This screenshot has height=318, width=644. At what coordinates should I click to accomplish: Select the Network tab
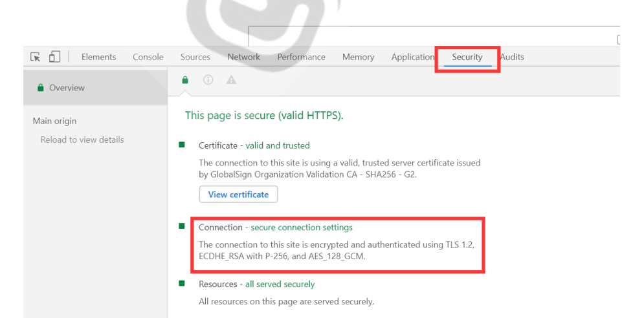tap(243, 57)
